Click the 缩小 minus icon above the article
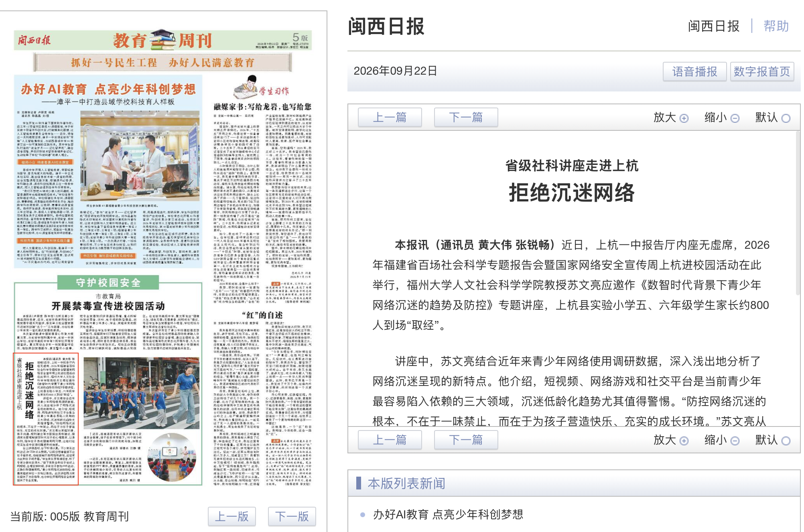 [x=735, y=118]
